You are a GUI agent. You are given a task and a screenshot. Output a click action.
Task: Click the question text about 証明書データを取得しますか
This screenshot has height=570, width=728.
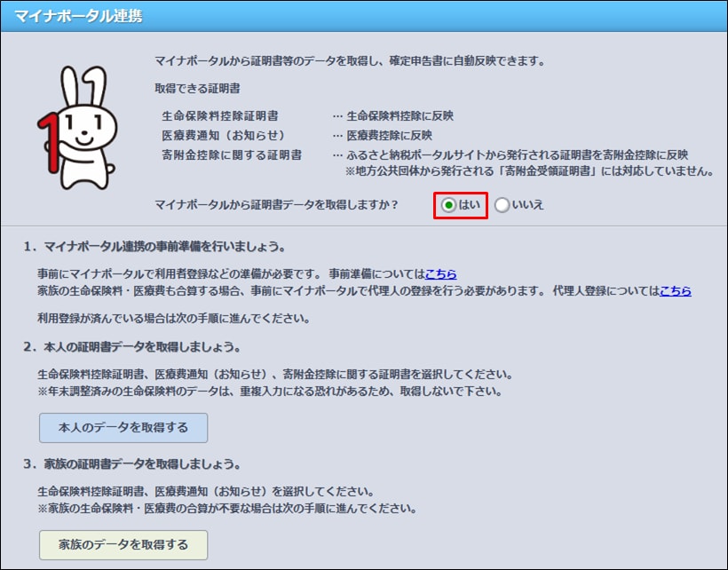(x=276, y=205)
